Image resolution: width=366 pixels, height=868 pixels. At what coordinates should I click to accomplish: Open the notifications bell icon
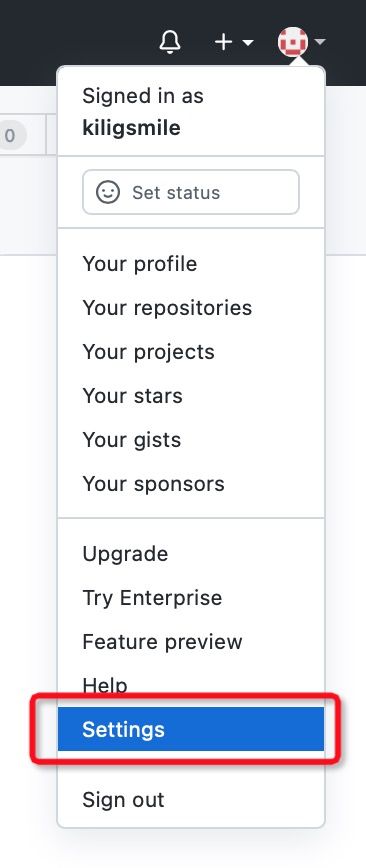[x=170, y=42]
